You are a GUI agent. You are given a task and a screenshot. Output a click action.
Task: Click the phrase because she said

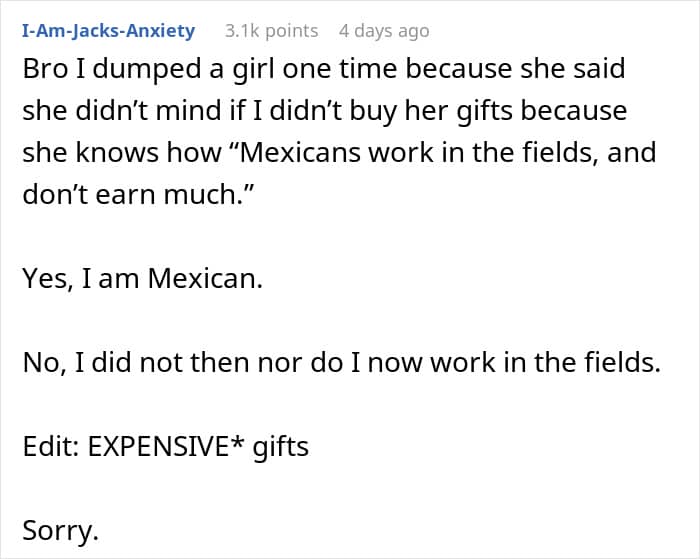515,69
